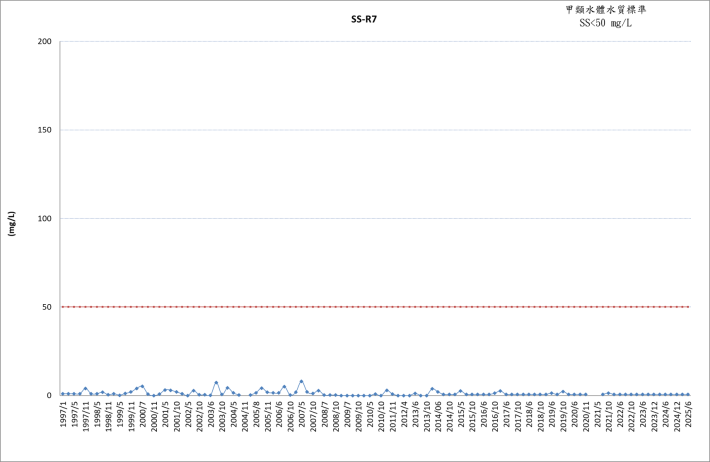This screenshot has width=710, height=462.
Task: Click the 2016/10 x-axis label
Action: pos(495,415)
